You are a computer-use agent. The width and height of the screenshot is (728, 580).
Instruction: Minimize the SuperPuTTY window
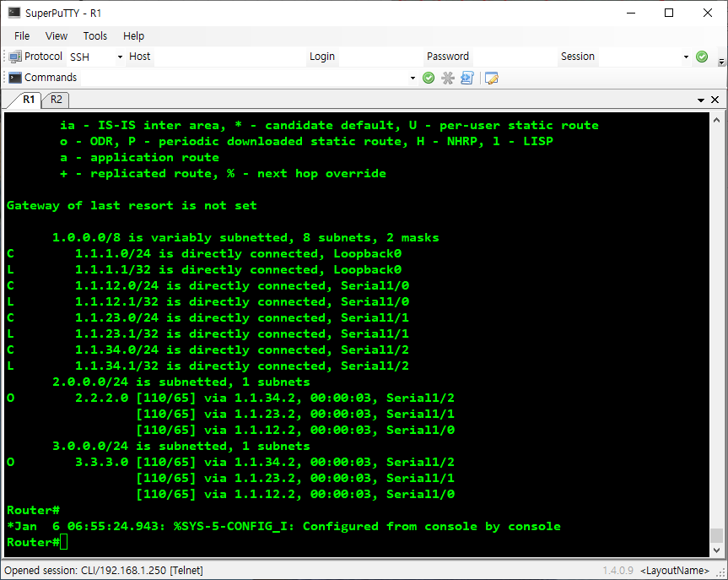(x=630, y=13)
